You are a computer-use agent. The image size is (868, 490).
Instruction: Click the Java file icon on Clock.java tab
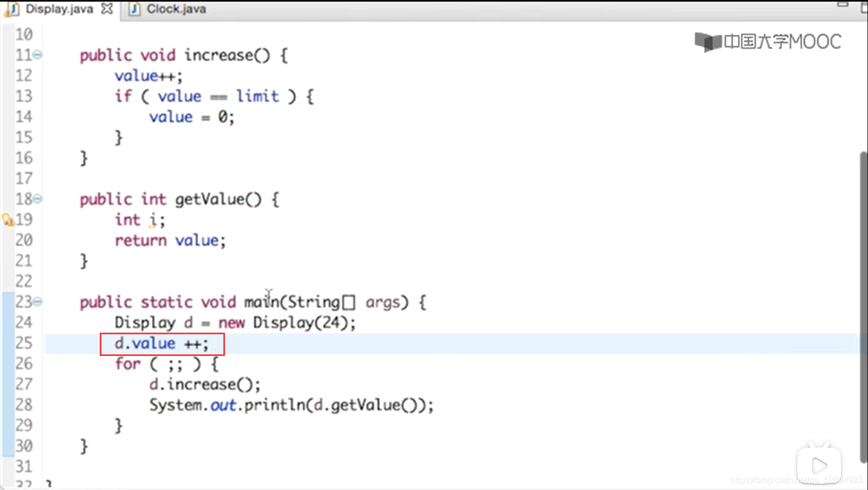tap(135, 9)
